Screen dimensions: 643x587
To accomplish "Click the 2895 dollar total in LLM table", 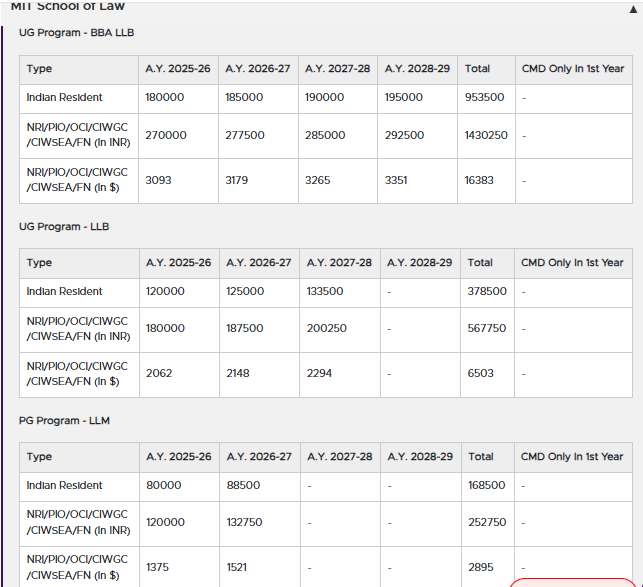I will point(481,567).
